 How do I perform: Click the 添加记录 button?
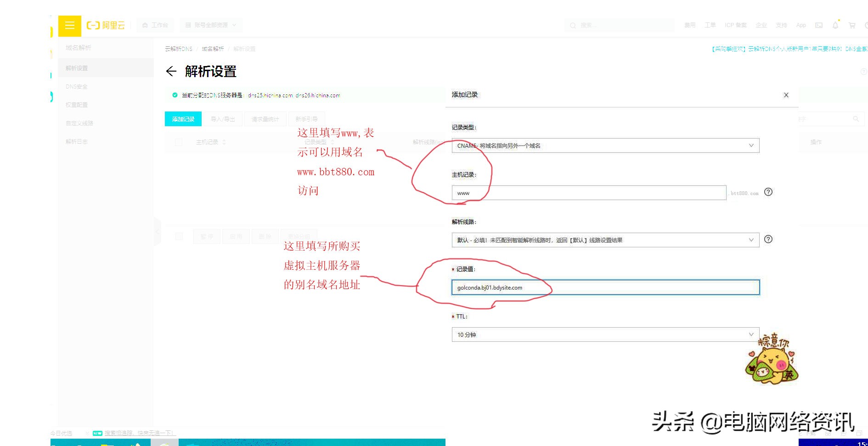[x=183, y=119]
